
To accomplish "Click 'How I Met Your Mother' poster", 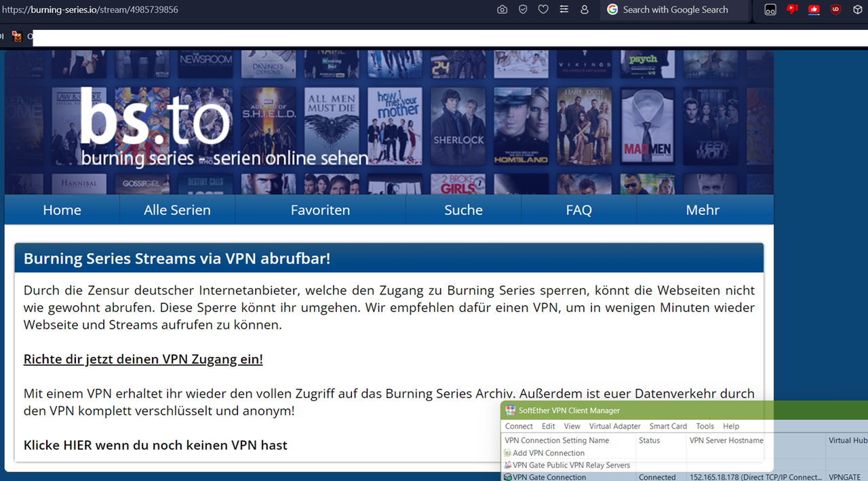I will (395, 126).
